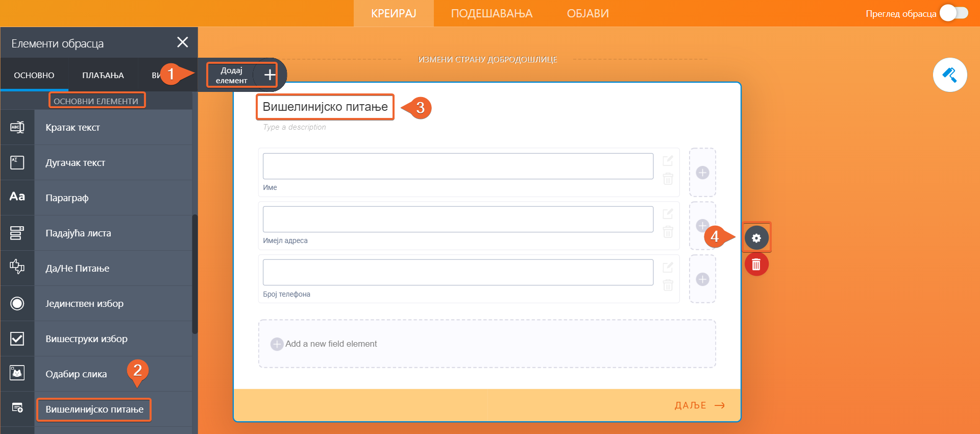Click Add a new field element

tap(487, 344)
